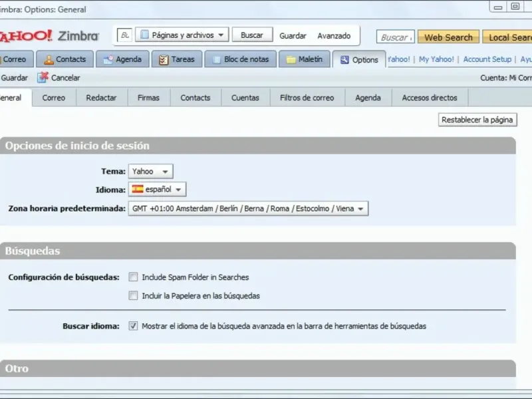Screen dimensions: 532x399
Task: Switch to the Filtros de correo tab
Action: point(307,98)
